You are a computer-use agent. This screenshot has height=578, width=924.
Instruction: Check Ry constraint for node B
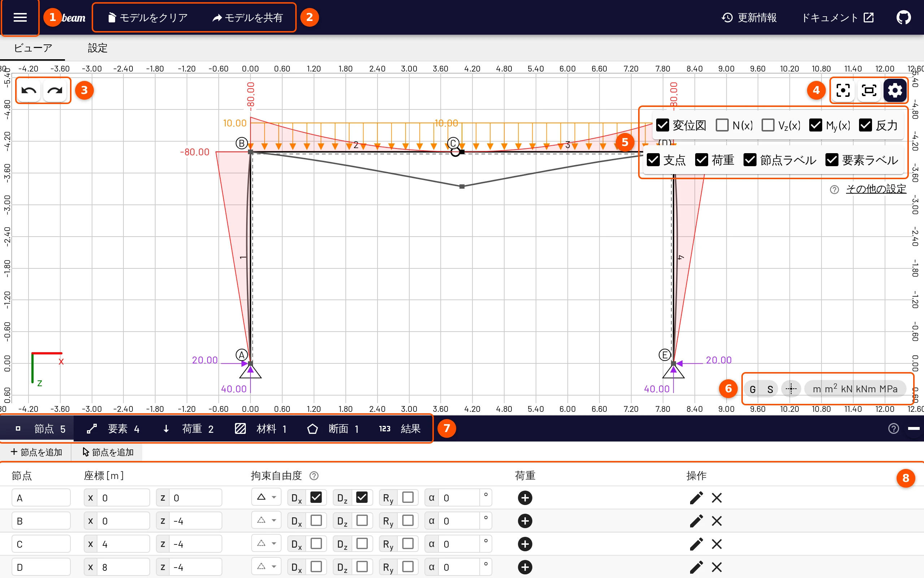pyautogui.click(x=408, y=520)
